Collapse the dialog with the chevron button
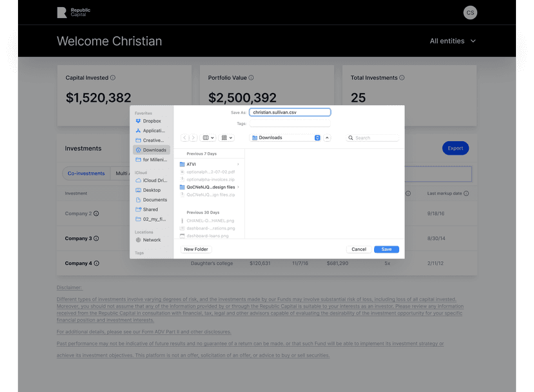 (x=328, y=138)
